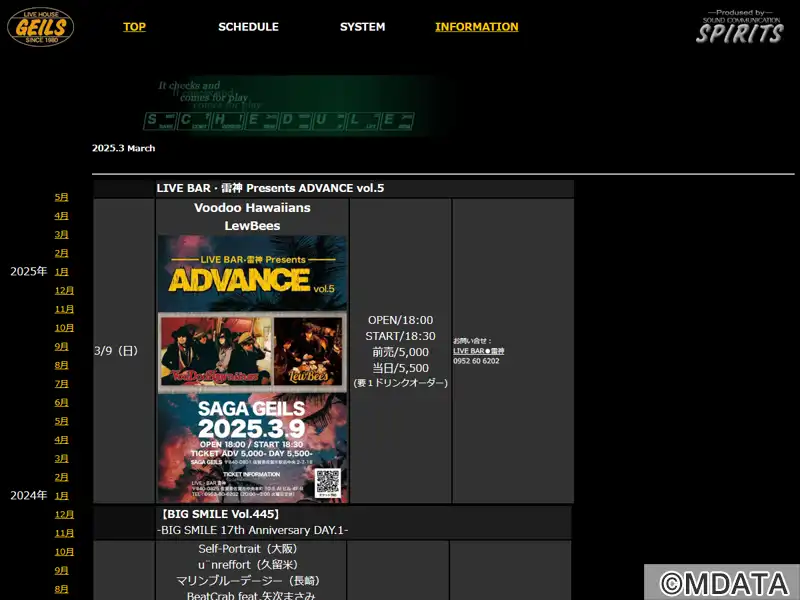Open the 2023 11月 schedule link

(x=64, y=533)
